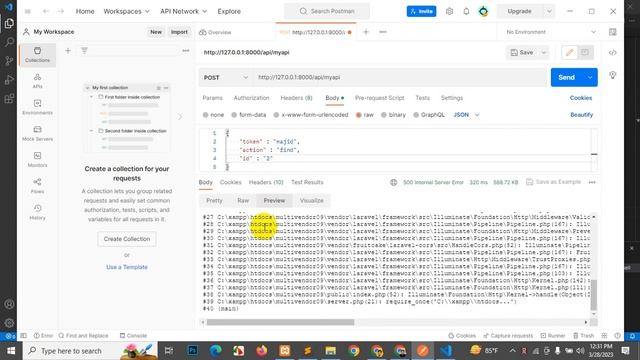Open the code snippet panel icon
The height and width of the screenshot is (360, 640).
(612, 53)
